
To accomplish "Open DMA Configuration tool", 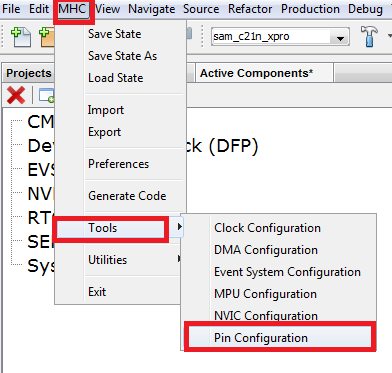I will [279, 250].
